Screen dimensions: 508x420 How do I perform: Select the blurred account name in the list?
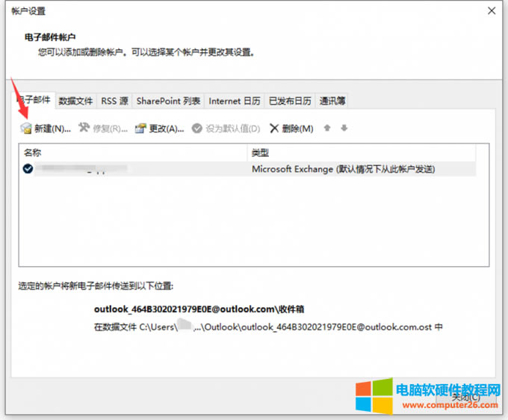[81, 168]
